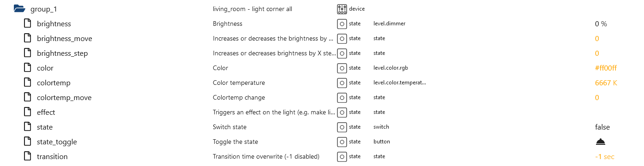Click the level.dimmer role text
Viewport: 644px width, 166px height.
(x=390, y=24)
